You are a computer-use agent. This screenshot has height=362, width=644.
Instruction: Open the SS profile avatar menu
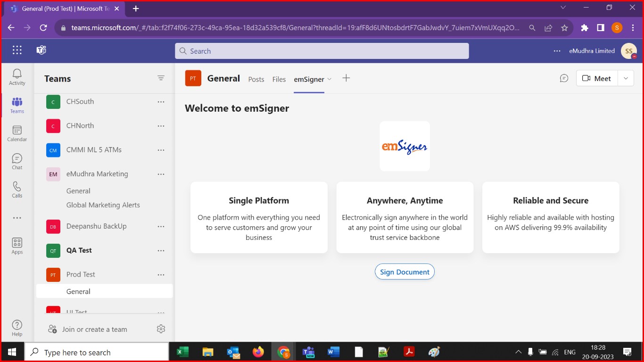[629, 51]
